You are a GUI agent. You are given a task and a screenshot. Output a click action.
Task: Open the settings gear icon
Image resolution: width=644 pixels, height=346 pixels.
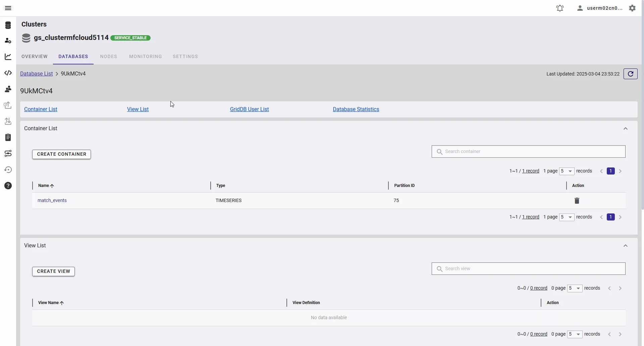[632, 8]
